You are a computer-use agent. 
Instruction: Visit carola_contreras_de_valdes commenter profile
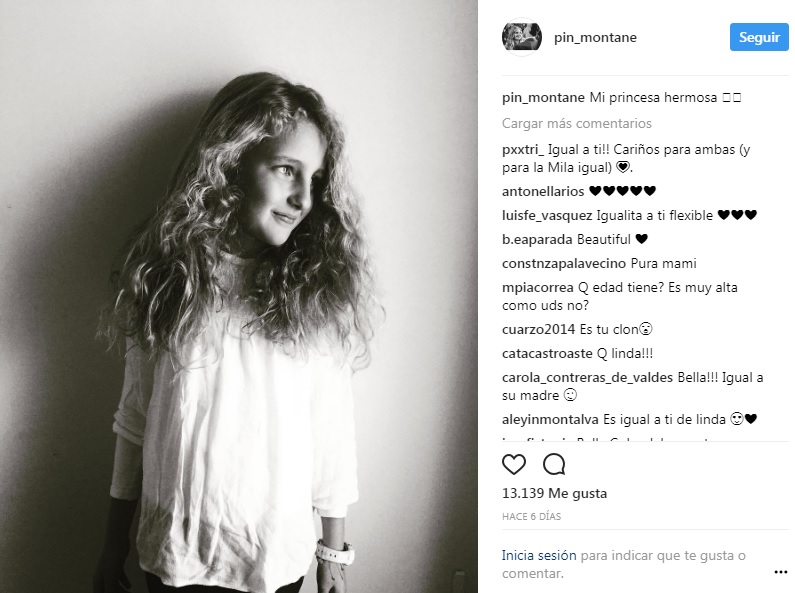(587, 378)
